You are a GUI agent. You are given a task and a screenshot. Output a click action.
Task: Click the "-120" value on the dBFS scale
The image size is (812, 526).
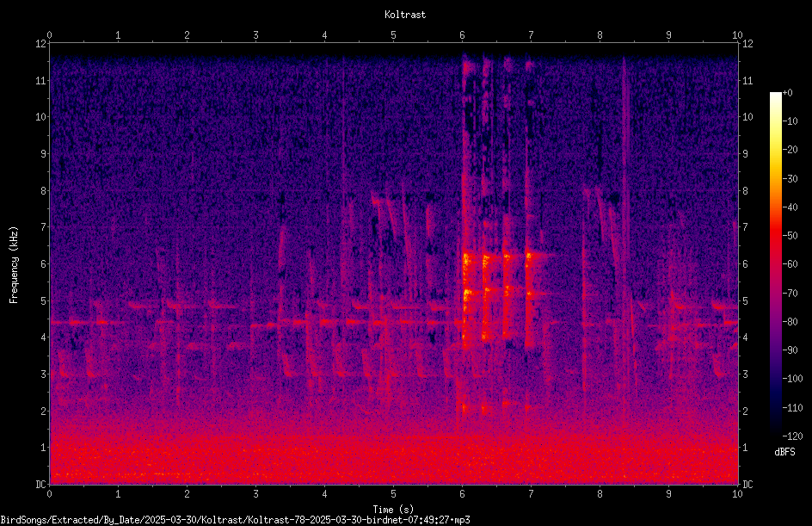click(x=792, y=436)
